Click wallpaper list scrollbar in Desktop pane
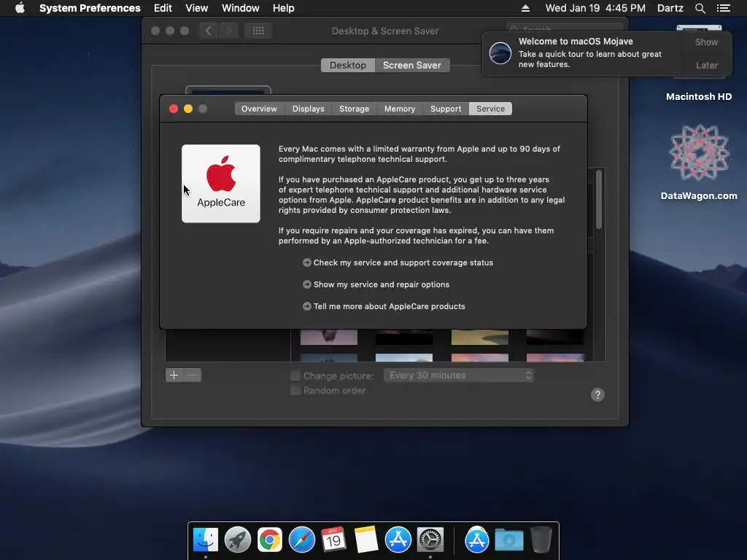The height and width of the screenshot is (560, 747). (599, 200)
